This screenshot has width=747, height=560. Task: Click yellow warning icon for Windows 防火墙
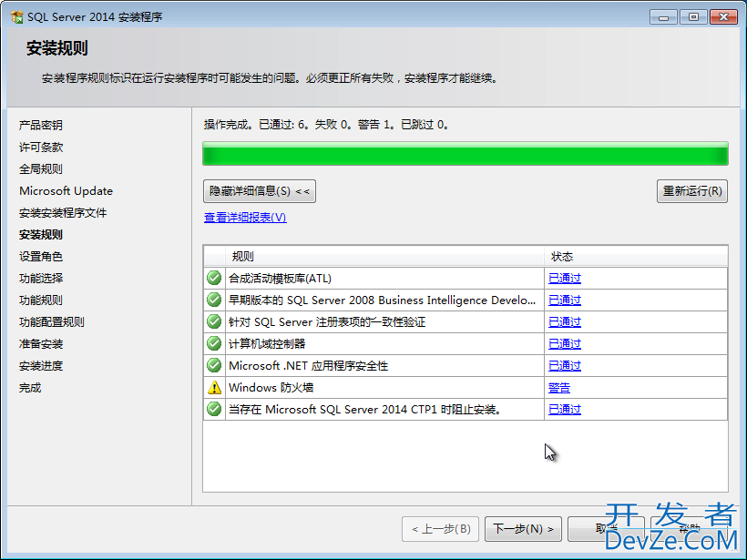pyautogui.click(x=214, y=387)
